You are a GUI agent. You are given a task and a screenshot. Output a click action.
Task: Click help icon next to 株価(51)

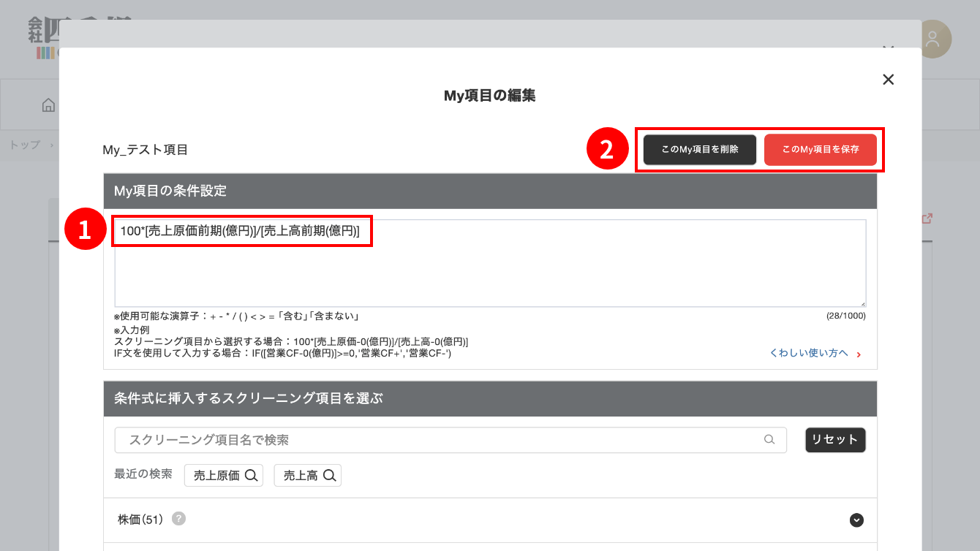[178, 519]
